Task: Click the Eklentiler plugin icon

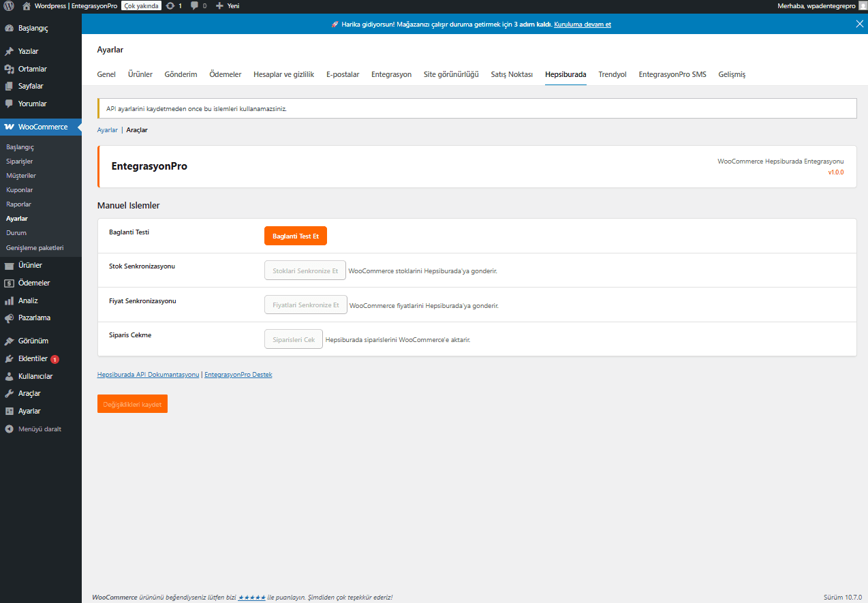Action: 9,359
